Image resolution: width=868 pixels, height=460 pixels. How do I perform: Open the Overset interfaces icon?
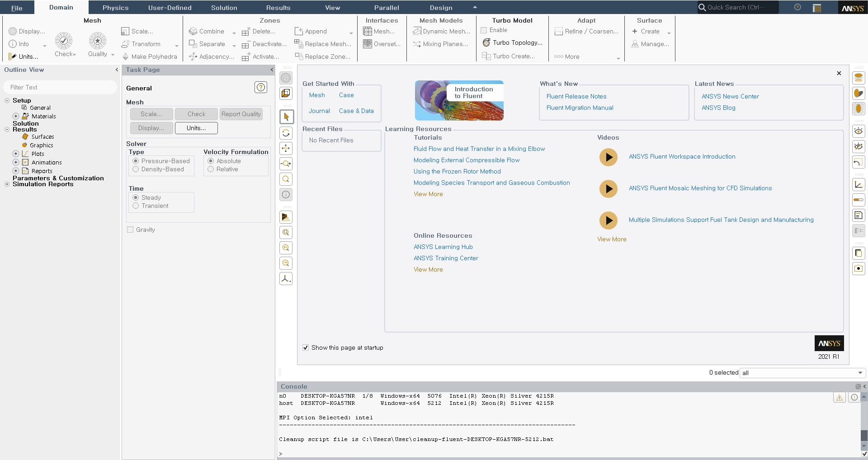368,44
